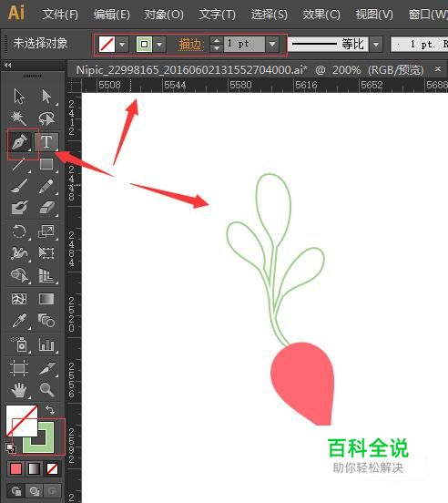Viewport: 448px width, 503px height.
Task: Select the Nipic document tab
Action: point(250,69)
